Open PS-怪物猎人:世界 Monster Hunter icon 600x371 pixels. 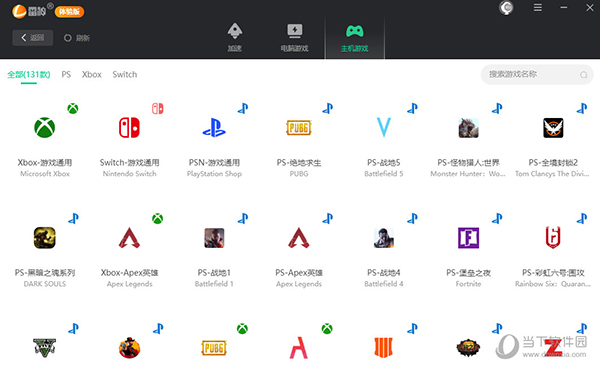click(x=468, y=128)
